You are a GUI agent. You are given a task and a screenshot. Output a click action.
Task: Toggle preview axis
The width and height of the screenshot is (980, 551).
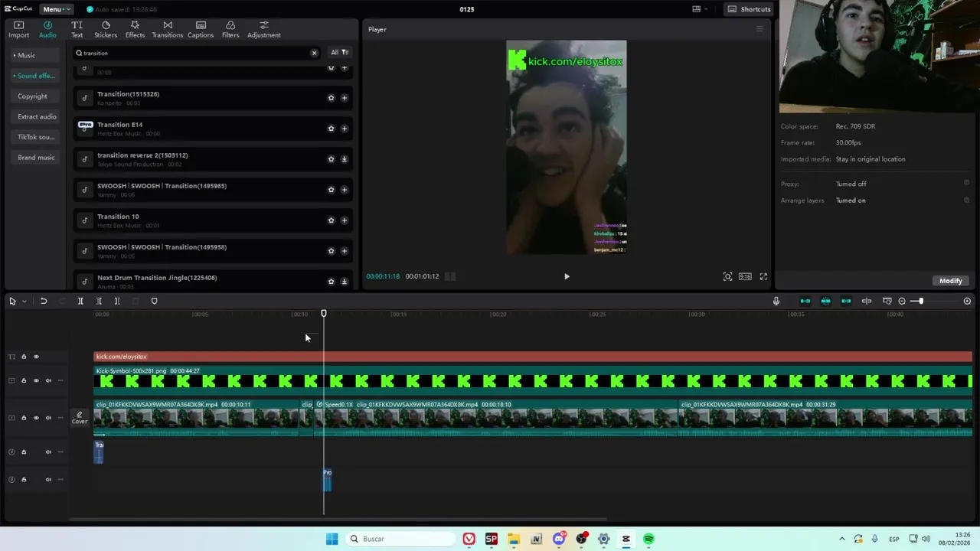tap(867, 302)
